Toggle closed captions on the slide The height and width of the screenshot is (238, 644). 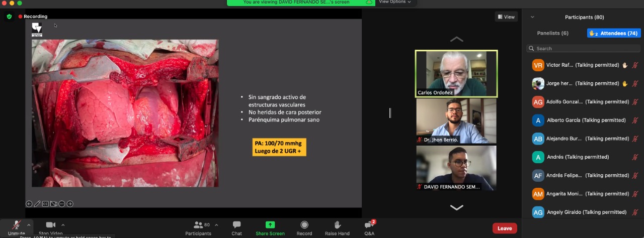click(x=45, y=204)
